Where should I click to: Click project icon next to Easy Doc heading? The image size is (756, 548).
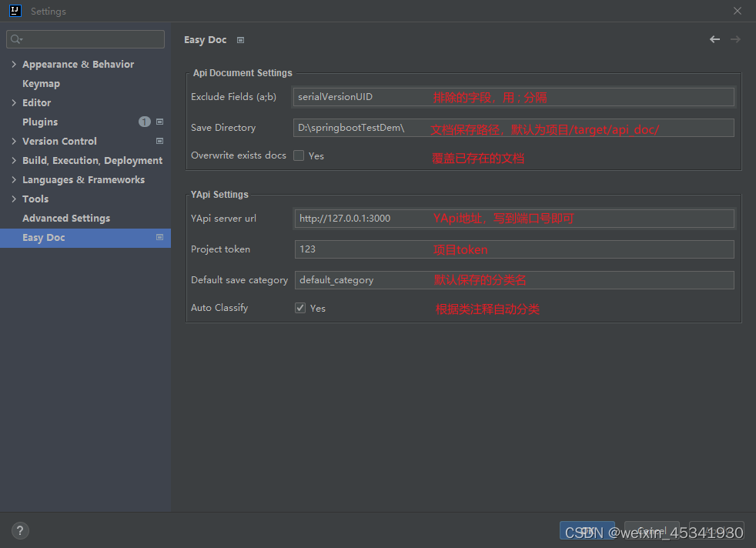241,40
